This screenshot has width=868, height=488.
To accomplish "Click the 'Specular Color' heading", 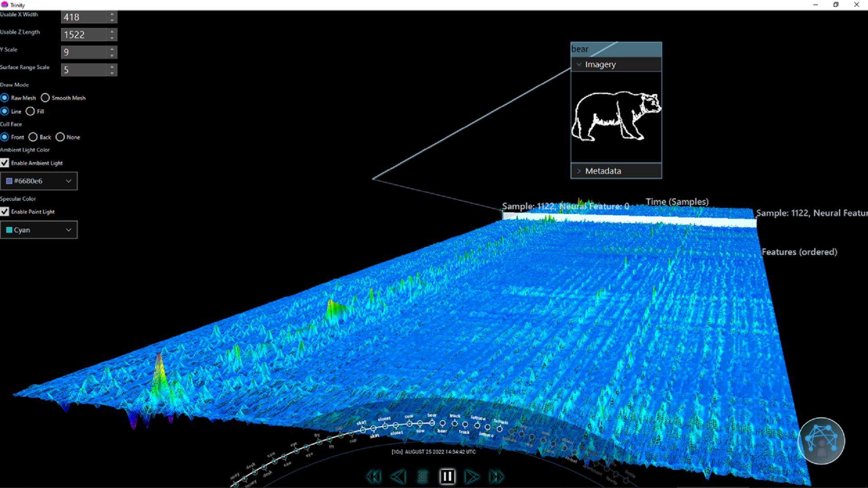I will point(18,199).
